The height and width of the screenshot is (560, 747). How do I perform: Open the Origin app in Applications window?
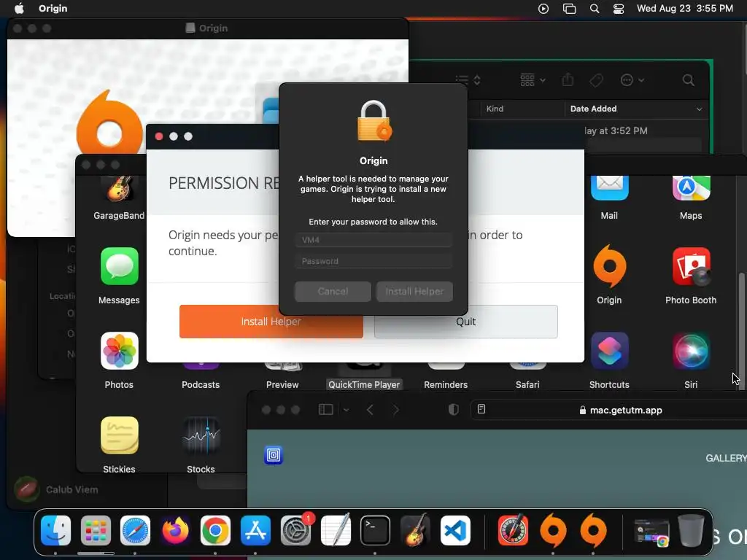tap(609, 266)
